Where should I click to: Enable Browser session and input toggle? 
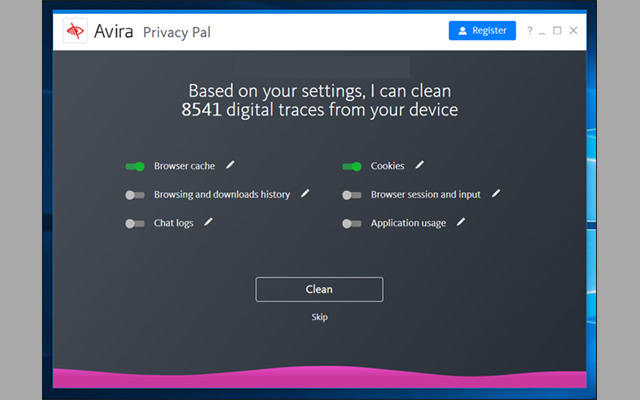pyautogui.click(x=352, y=195)
